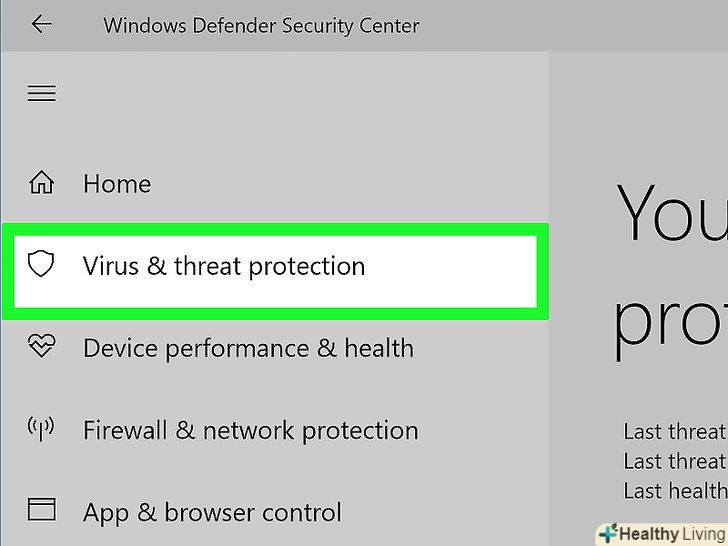Go to the Home label in the sidebar
Image resolution: width=728 pixels, height=546 pixels.
[x=117, y=184]
